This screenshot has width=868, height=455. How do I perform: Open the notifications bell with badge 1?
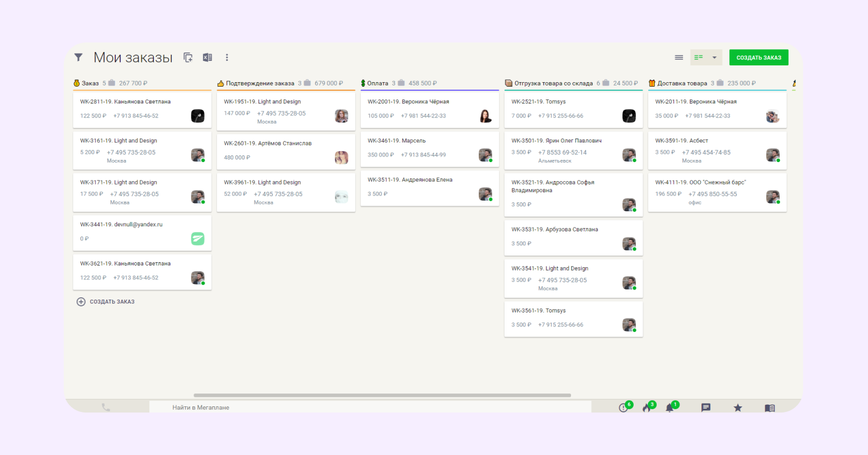[x=669, y=407]
